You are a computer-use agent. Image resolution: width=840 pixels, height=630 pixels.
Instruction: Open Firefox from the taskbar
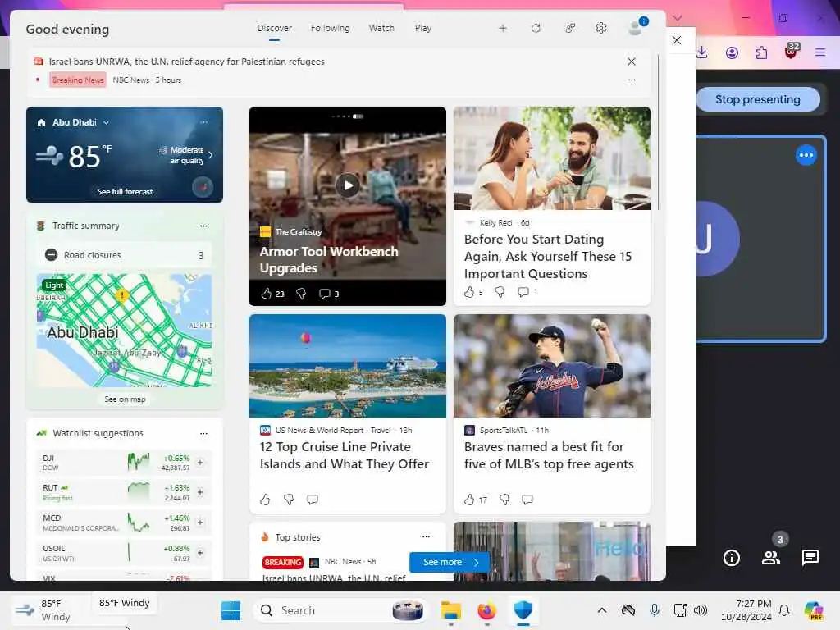click(x=486, y=610)
